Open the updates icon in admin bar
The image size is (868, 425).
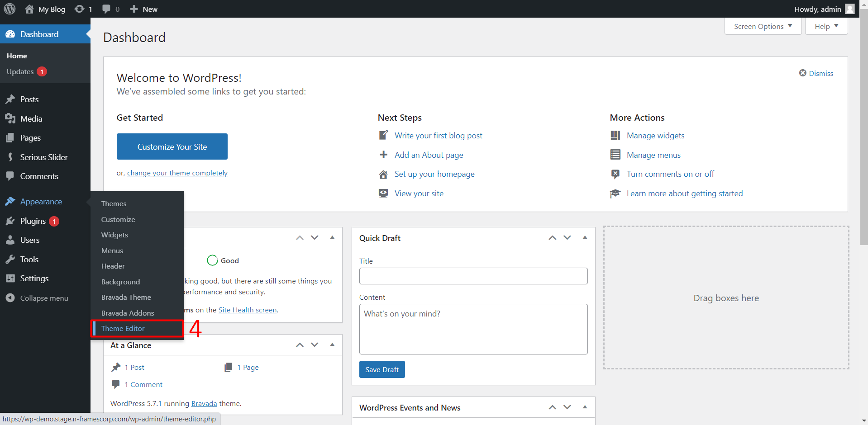pyautogui.click(x=80, y=9)
